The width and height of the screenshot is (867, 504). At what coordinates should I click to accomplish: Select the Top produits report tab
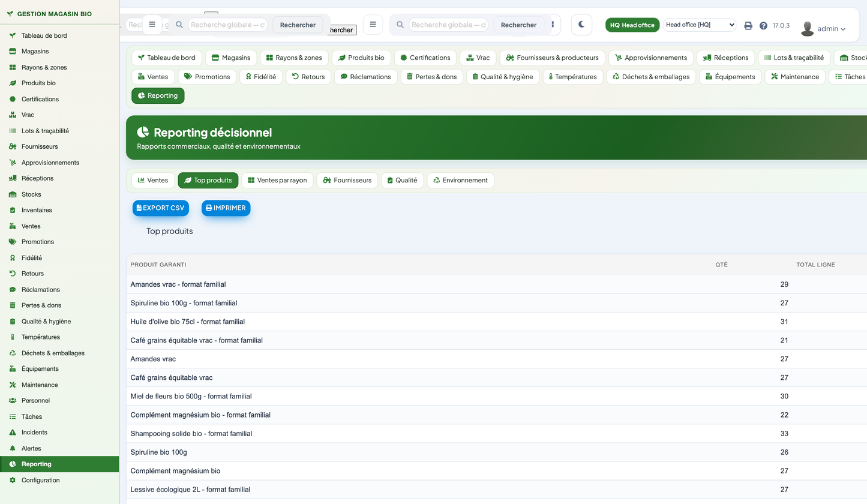coord(208,180)
